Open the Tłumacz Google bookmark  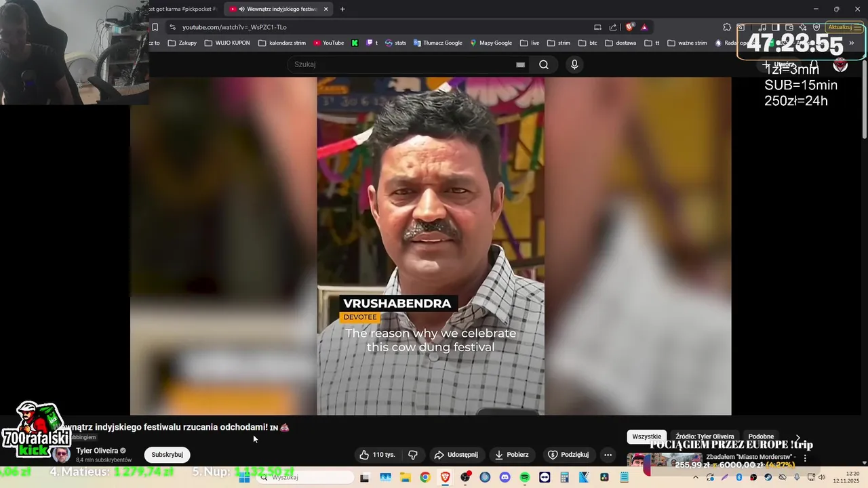[437, 43]
